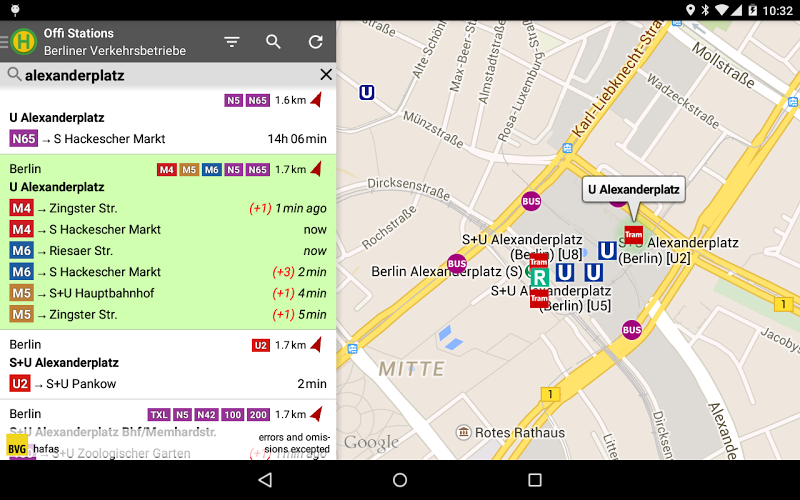Select M6 departure to Riesaer Str.

(x=168, y=251)
